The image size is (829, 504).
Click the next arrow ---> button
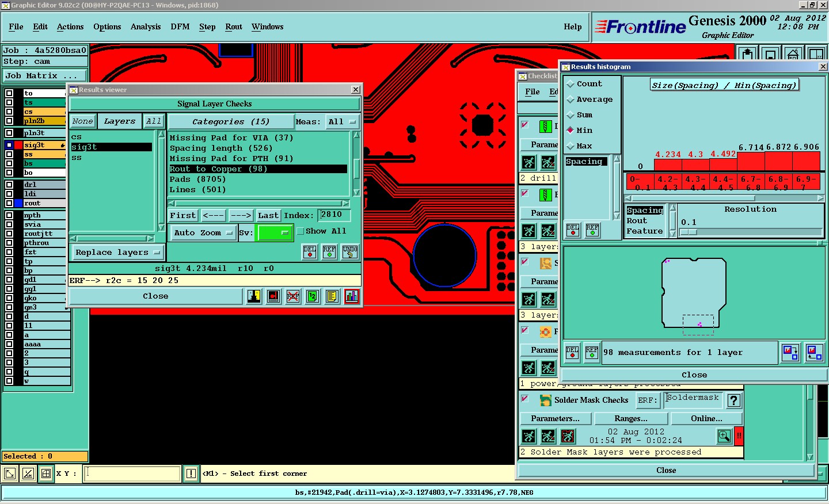coord(241,216)
